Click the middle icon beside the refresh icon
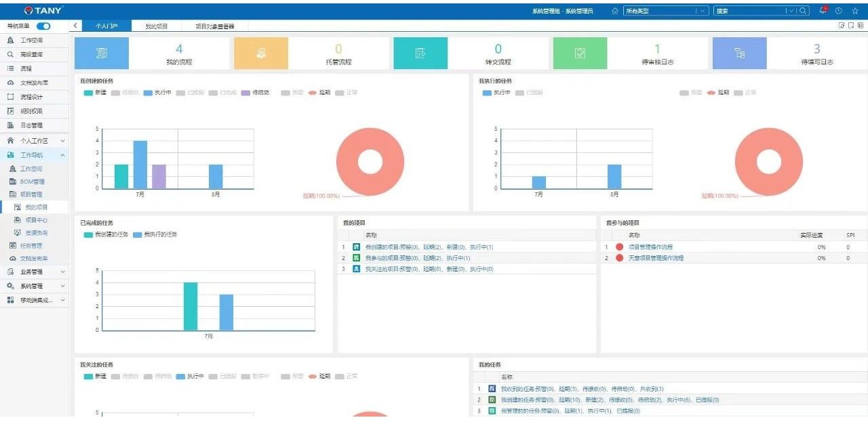The width and height of the screenshot is (868, 422). click(x=851, y=26)
